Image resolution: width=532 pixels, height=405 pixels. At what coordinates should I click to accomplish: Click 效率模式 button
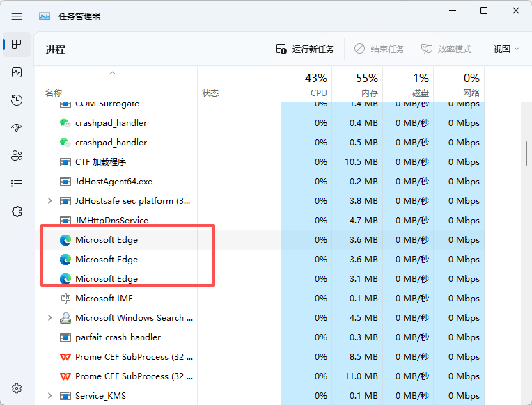(x=446, y=49)
